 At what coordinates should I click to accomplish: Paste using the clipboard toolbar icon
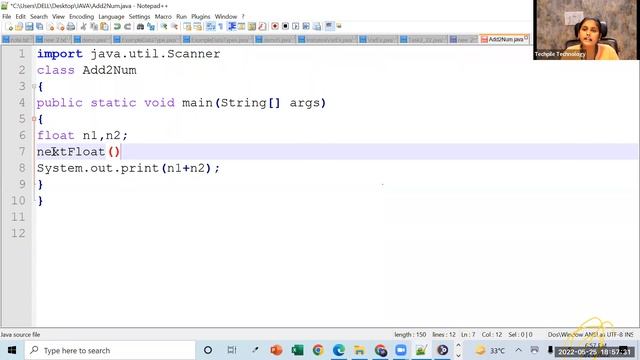(x=104, y=27)
